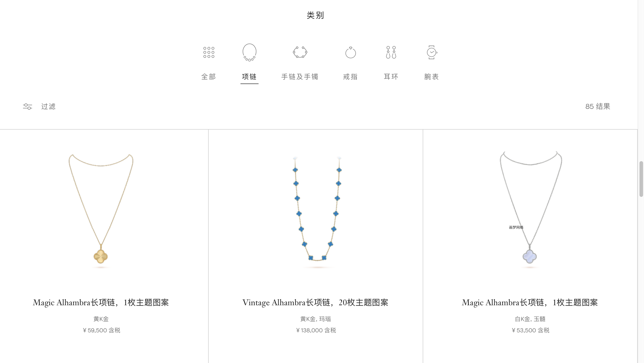Open the filter sliders icon
Image resolution: width=644 pixels, height=363 pixels.
pos(27,107)
